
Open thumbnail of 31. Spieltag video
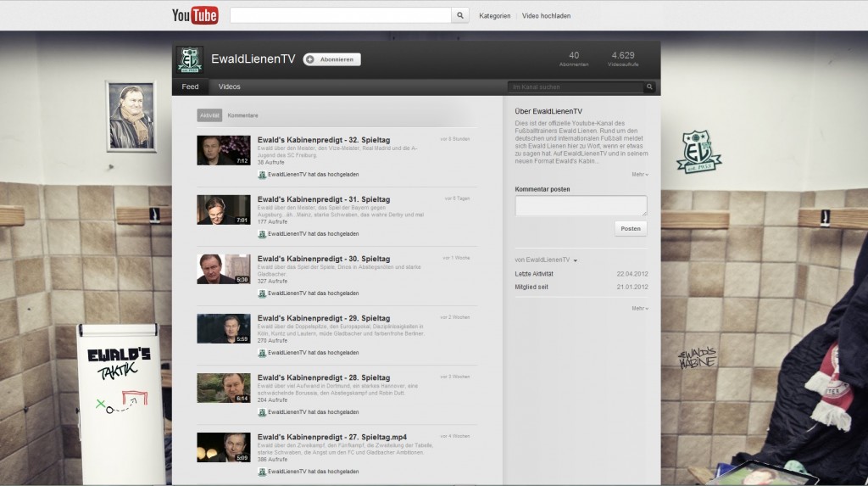(224, 209)
